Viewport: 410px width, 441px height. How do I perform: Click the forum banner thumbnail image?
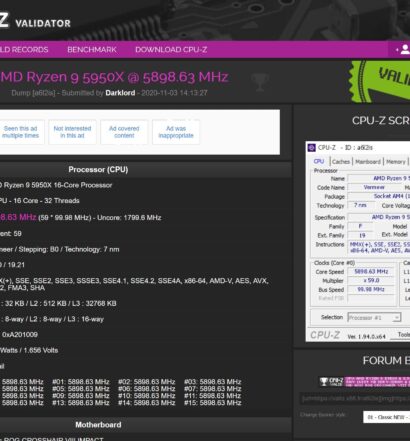pos(365,382)
